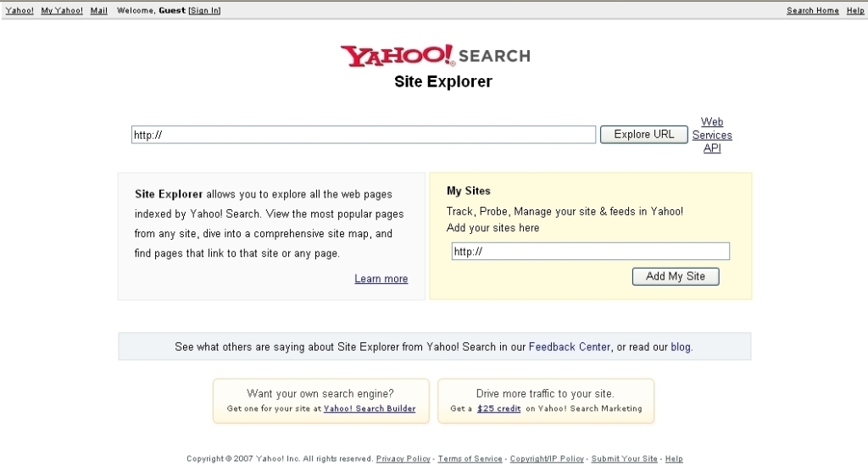
Task: Focus the Explore URL input field
Action: (x=364, y=135)
